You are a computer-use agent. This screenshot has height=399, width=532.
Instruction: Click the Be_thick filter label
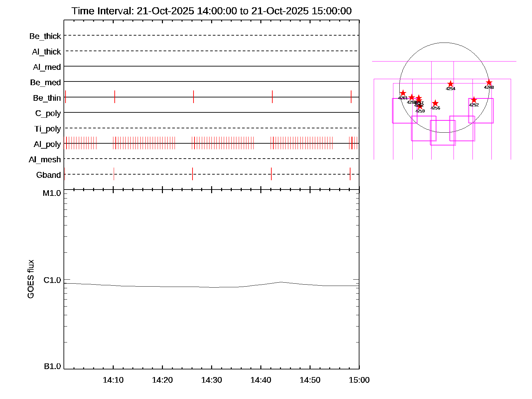click(x=45, y=36)
